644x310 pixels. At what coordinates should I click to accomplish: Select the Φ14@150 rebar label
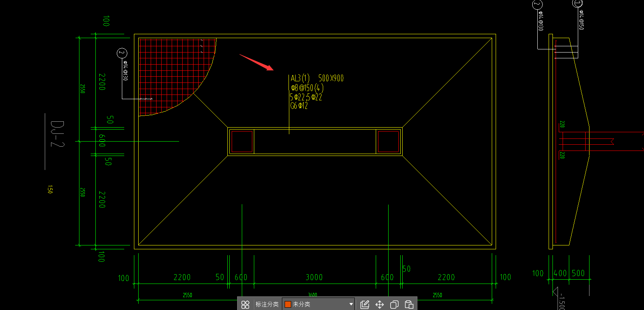coord(581,20)
